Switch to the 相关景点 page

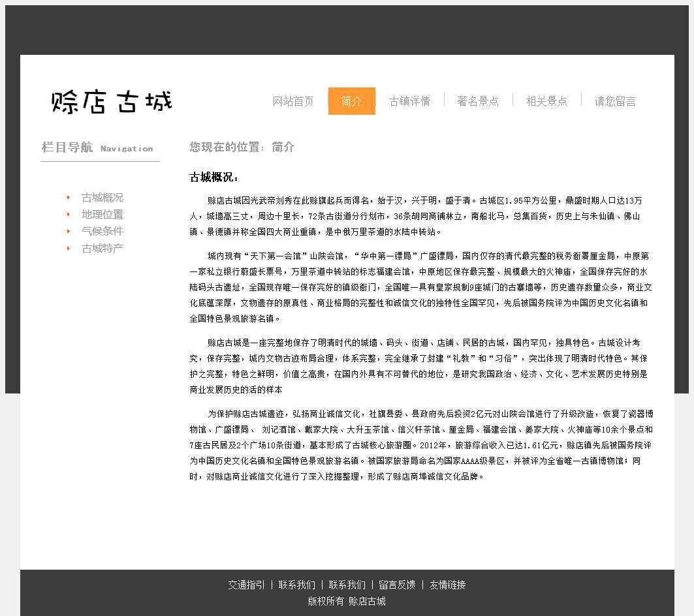point(546,101)
